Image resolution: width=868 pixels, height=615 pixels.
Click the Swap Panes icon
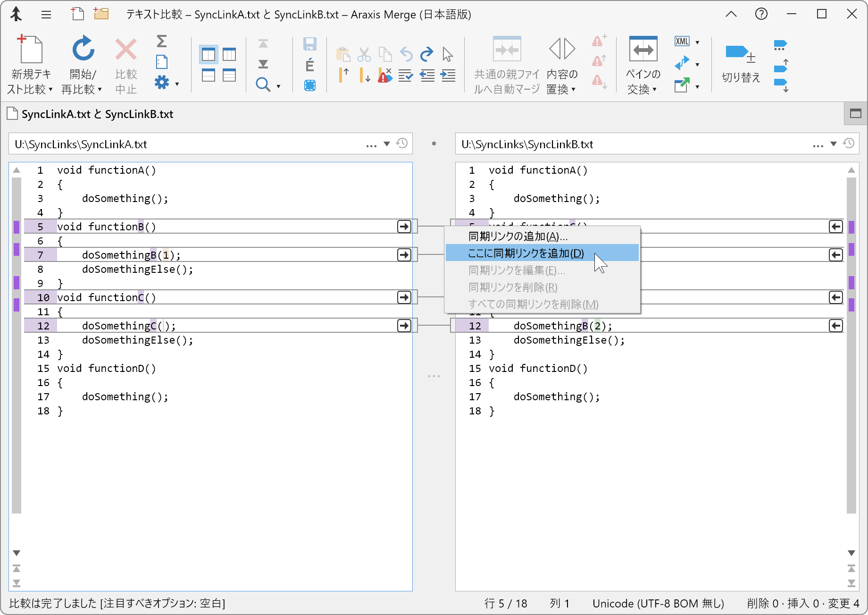click(643, 49)
